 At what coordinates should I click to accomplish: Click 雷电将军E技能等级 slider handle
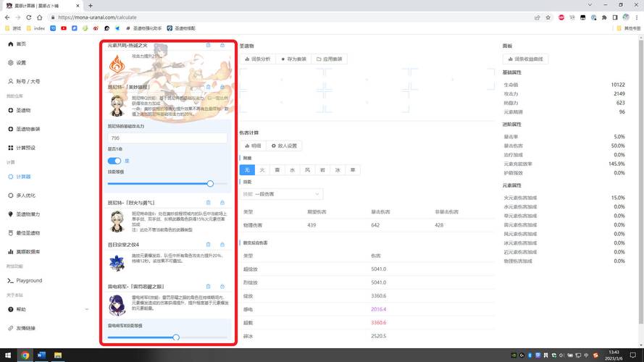(176, 337)
